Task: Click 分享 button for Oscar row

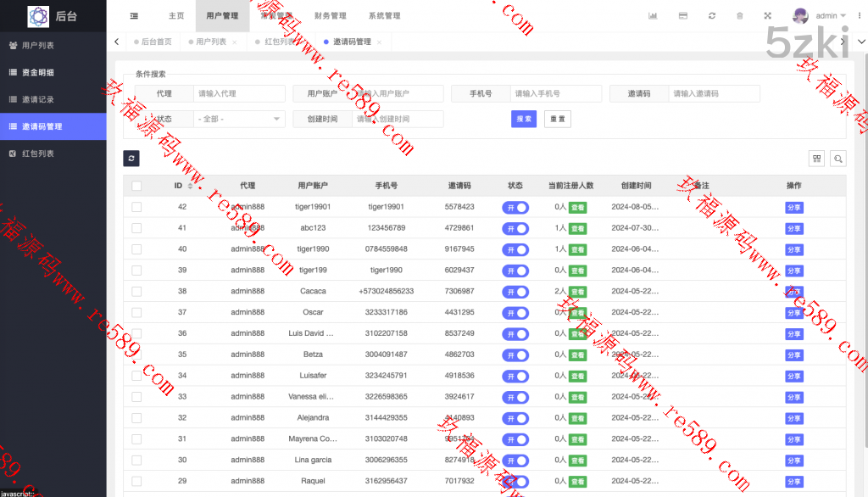Action: tap(793, 313)
